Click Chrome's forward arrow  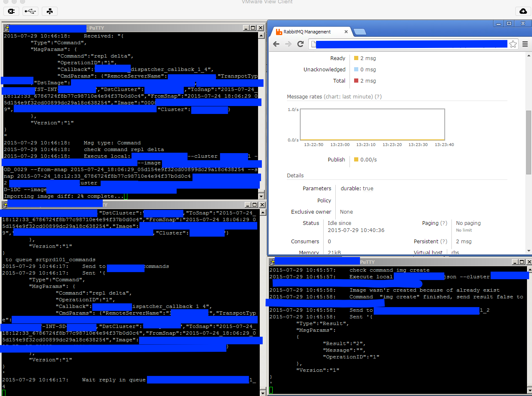point(288,44)
